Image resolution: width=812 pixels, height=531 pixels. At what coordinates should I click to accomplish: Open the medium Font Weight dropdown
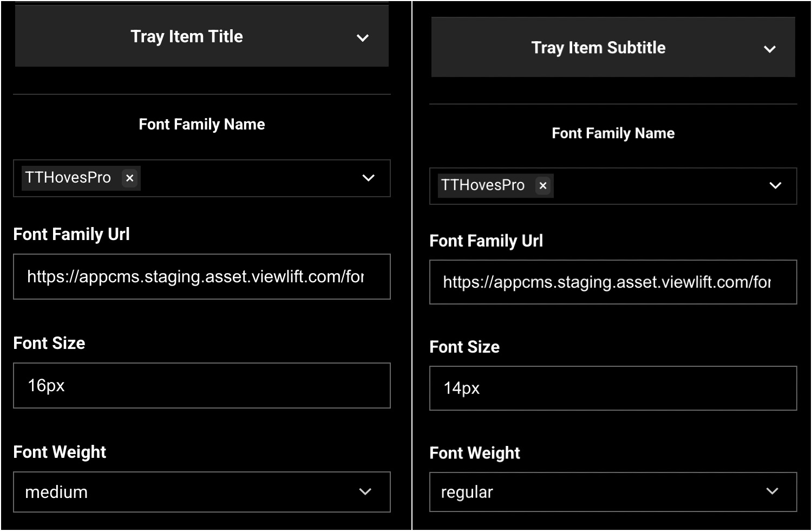pos(202,492)
